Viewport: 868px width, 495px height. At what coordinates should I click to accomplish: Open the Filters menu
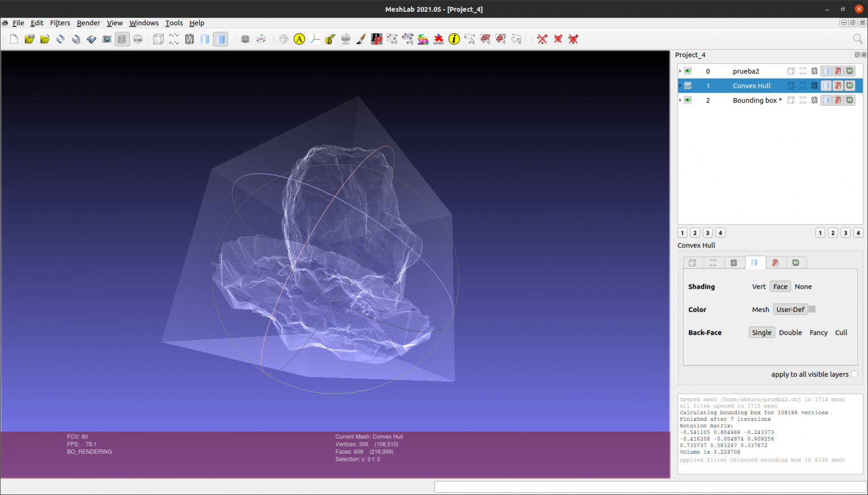60,23
